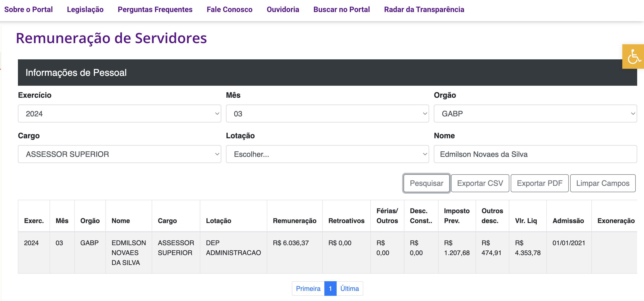Open the Exercício year dropdown

tap(120, 114)
